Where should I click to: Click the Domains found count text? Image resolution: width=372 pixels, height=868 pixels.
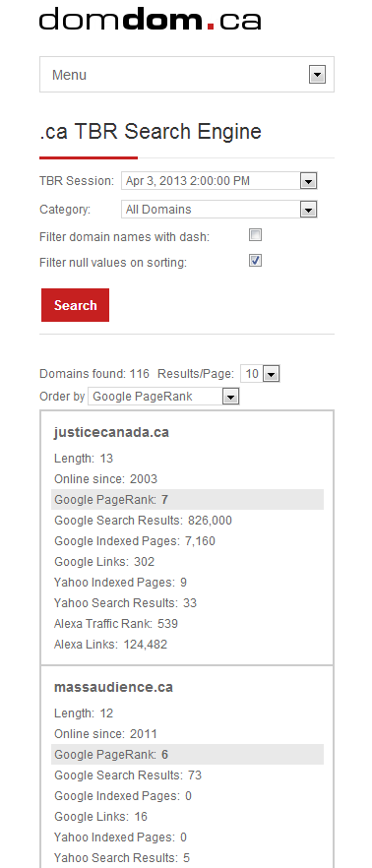[94, 374]
